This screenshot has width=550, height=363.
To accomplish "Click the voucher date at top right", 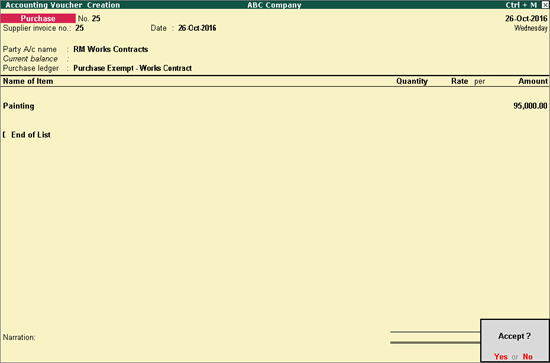I will point(526,19).
